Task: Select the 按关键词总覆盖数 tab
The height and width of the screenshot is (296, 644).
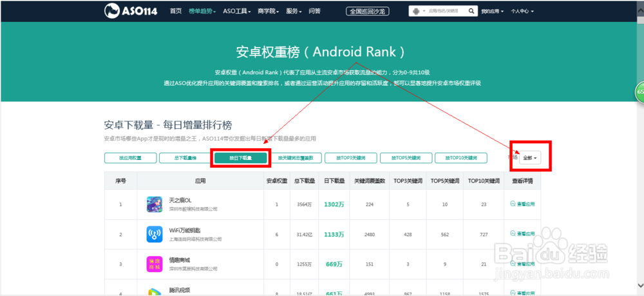Action: pos(296,158)
